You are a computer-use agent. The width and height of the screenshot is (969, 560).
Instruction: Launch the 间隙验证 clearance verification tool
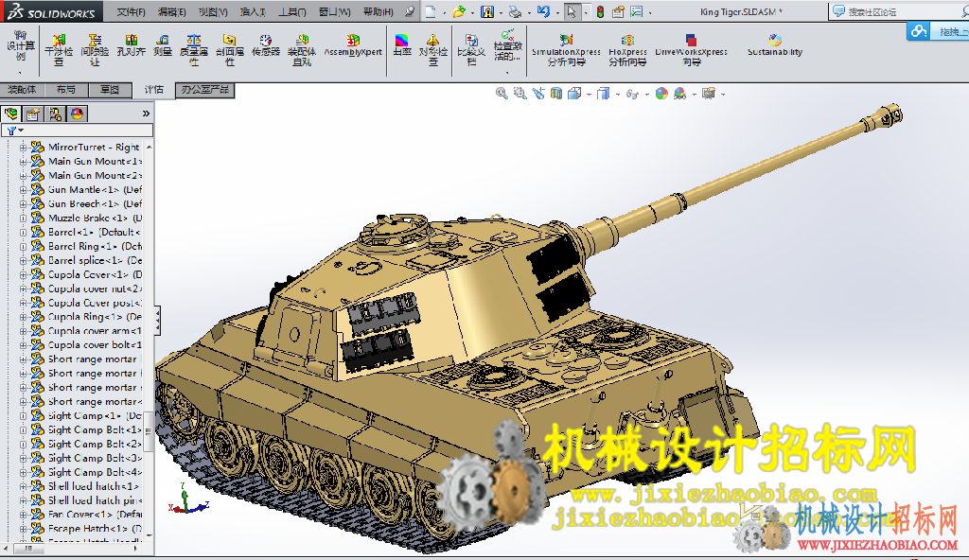tap(95, 49)
